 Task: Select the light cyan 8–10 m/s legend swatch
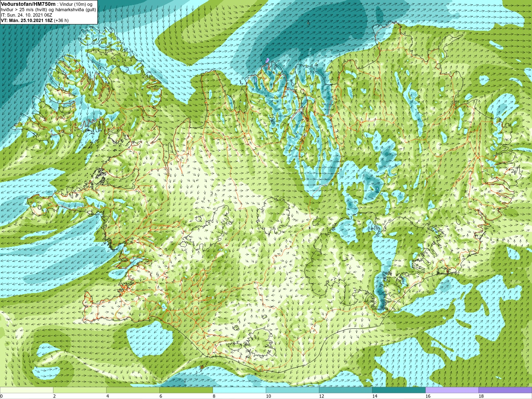[x=239, y=390]
